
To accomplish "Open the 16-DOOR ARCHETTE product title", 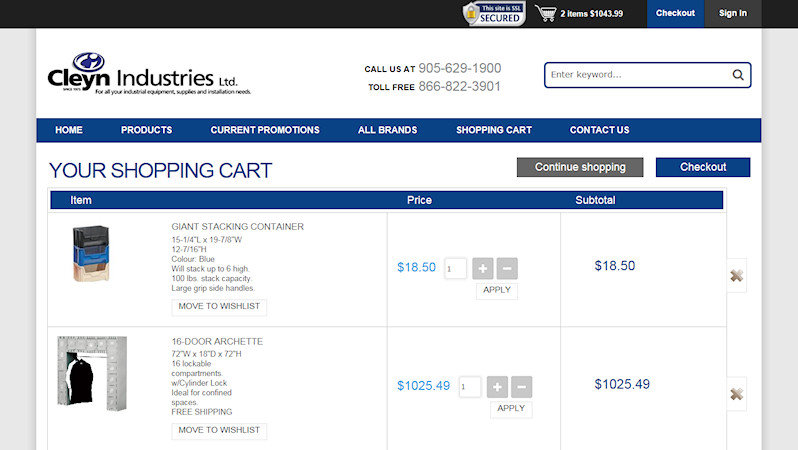I will pos(217,342).
